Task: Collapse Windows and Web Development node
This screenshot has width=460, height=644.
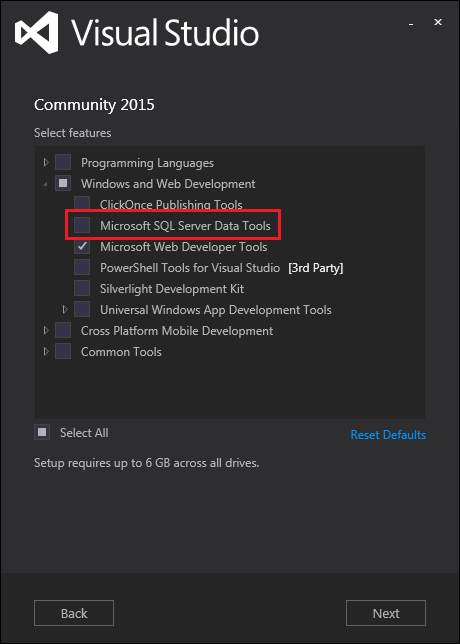Action: (x=45, y=184)
